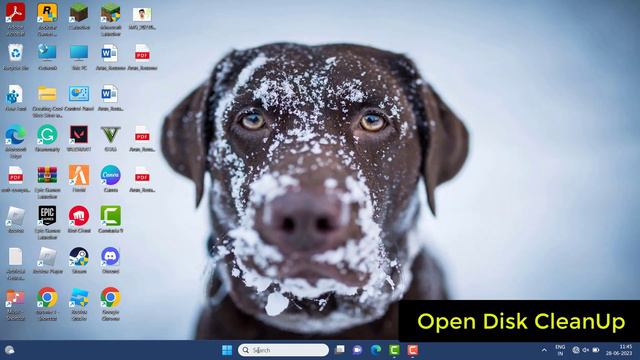
Task: Open the ENG IN language switcher
Action: coord(560,350)
